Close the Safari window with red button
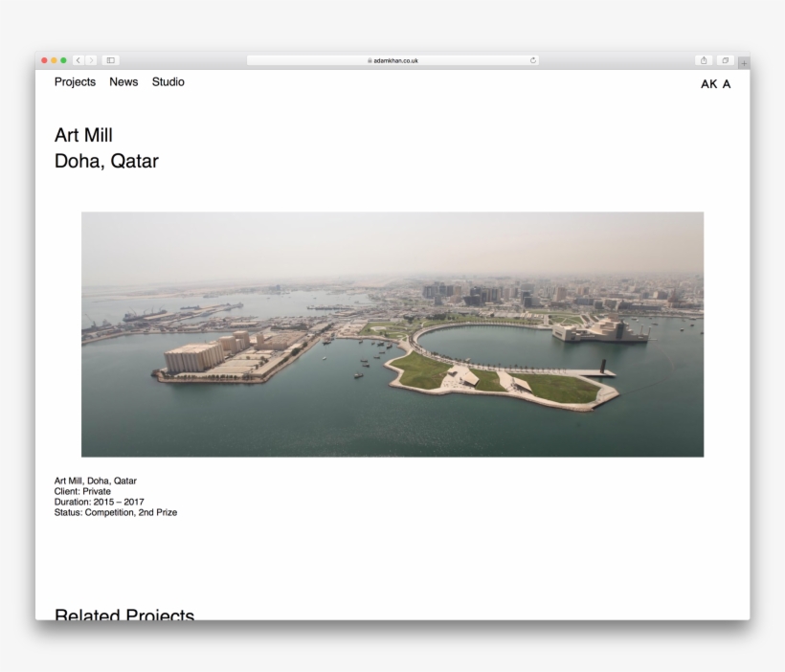785x672 pixels. pos(44,60)
